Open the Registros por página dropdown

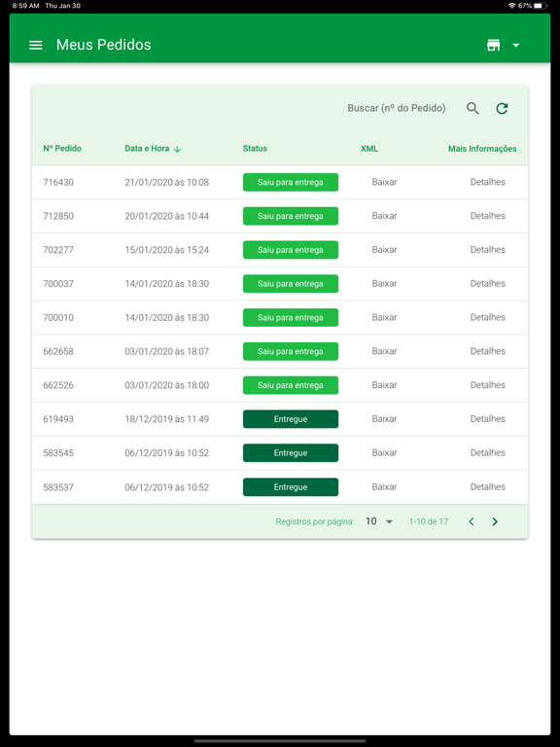pyautogui.click(x=379, y=521)
